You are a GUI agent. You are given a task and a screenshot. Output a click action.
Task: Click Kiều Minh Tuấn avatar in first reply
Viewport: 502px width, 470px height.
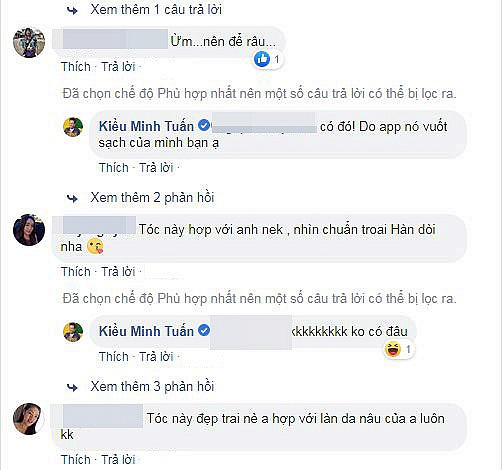(73, 127)
